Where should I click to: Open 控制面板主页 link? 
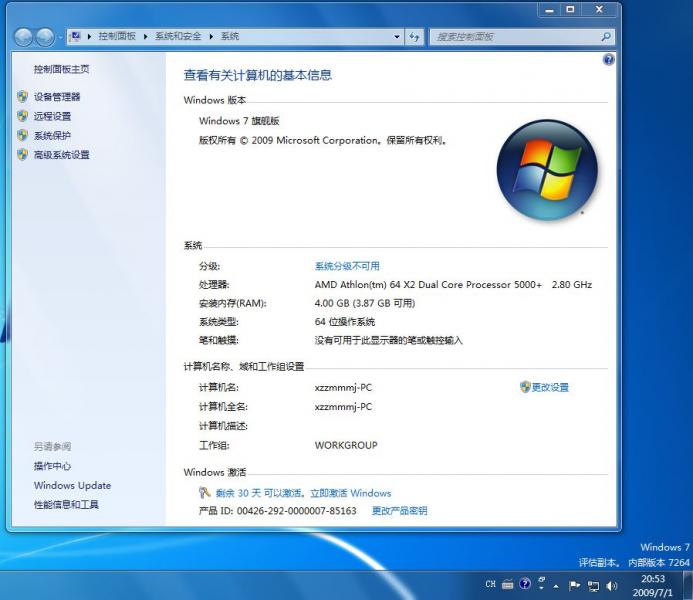pos(61,69)
